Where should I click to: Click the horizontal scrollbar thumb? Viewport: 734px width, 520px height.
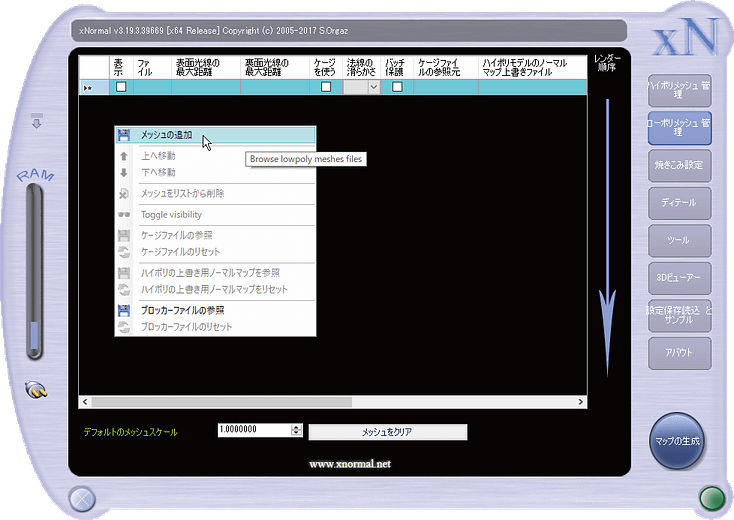221,402
